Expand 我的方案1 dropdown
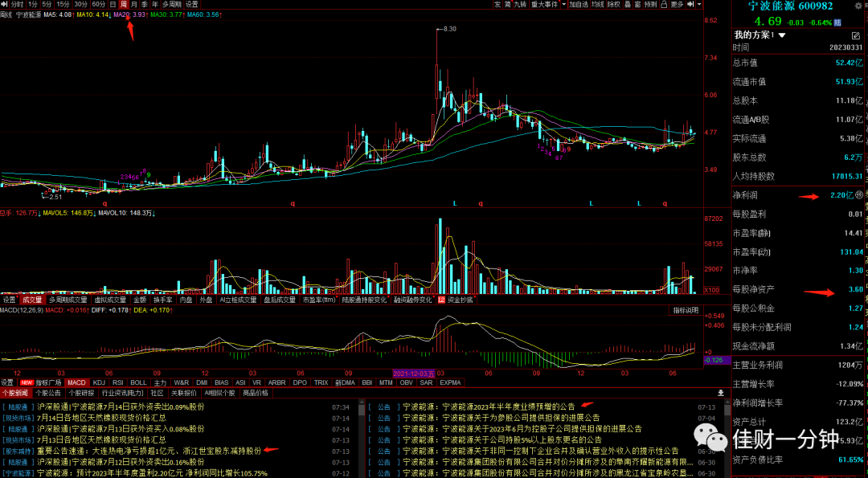 pos(782,35)
